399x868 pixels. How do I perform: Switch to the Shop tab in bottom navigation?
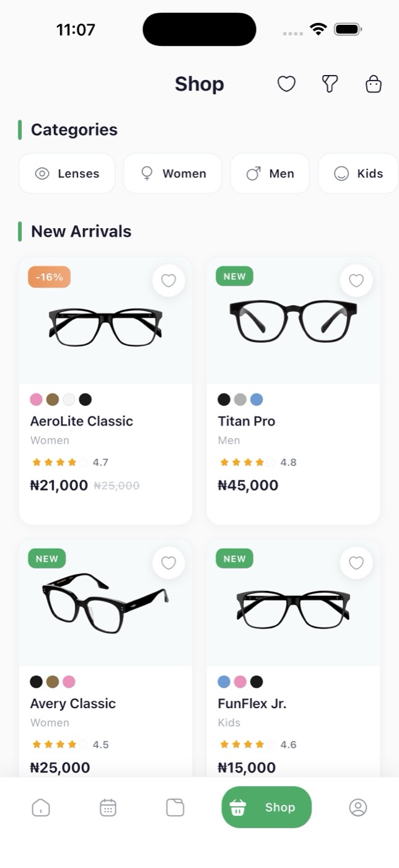[x=266, y=807]
